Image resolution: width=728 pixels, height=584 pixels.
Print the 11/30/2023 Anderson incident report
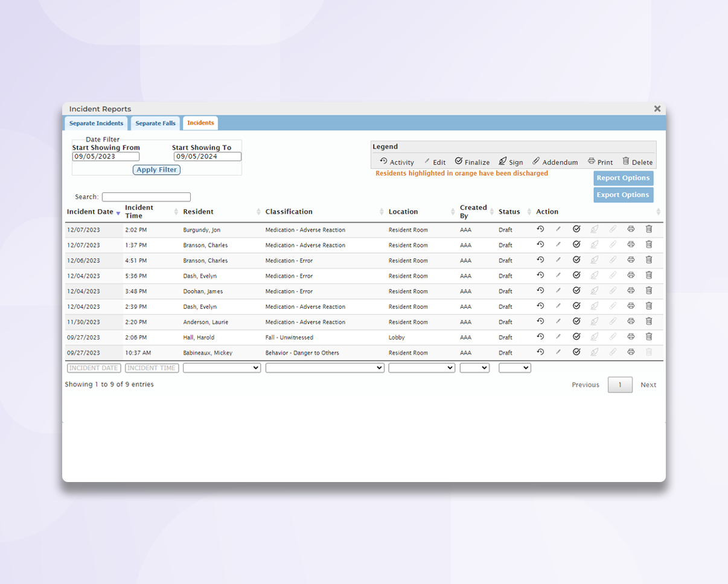[631, 322]
